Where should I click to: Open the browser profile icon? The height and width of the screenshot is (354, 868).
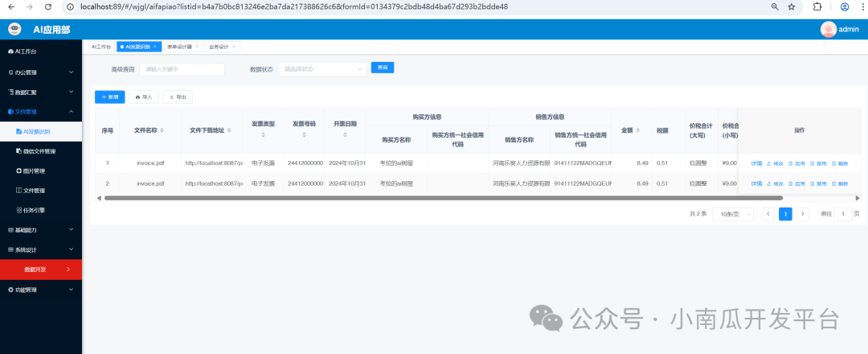[845, 6]
